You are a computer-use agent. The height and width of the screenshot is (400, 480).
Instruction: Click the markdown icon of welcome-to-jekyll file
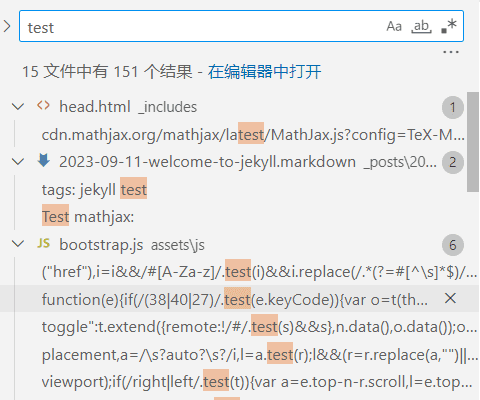[x=43, y=161]
